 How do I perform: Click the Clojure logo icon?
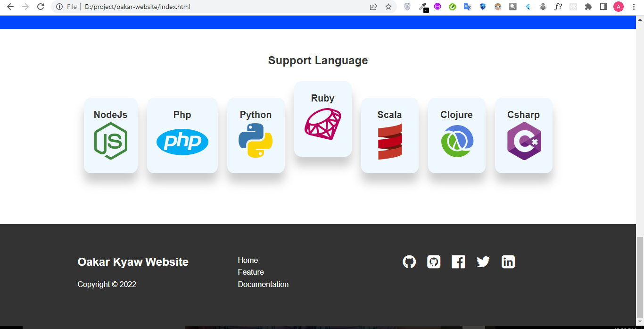coord(456,141)
